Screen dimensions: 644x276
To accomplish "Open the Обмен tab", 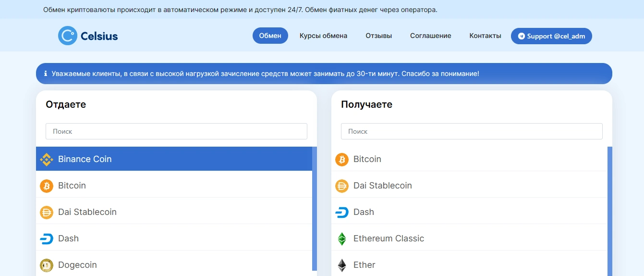I will (270, 36).
